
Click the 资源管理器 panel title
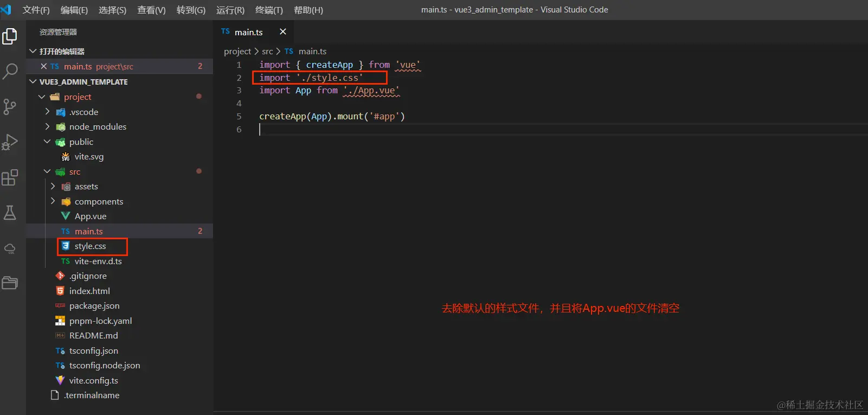coord(58,32)
